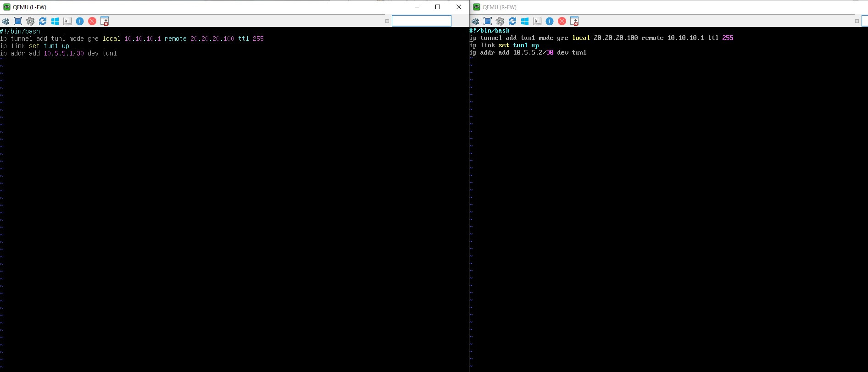
Task: Close the QEMU (L-FW) window
Action: pos(459,7)
